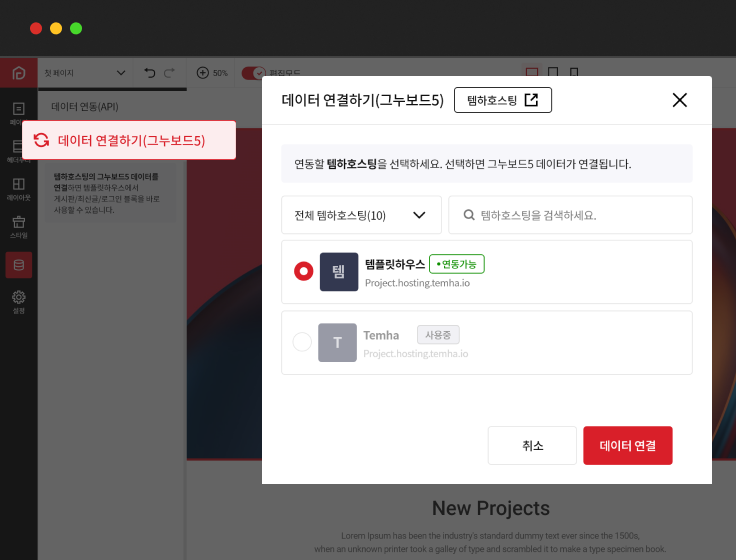This screenshot has height=560, width=736.
Task: Click the external link icon beside 템하호스팅
Action: [531, 100]
